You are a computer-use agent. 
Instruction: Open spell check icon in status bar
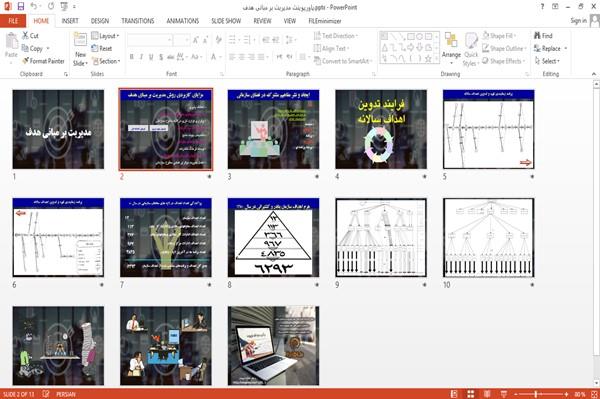[46, 394]
